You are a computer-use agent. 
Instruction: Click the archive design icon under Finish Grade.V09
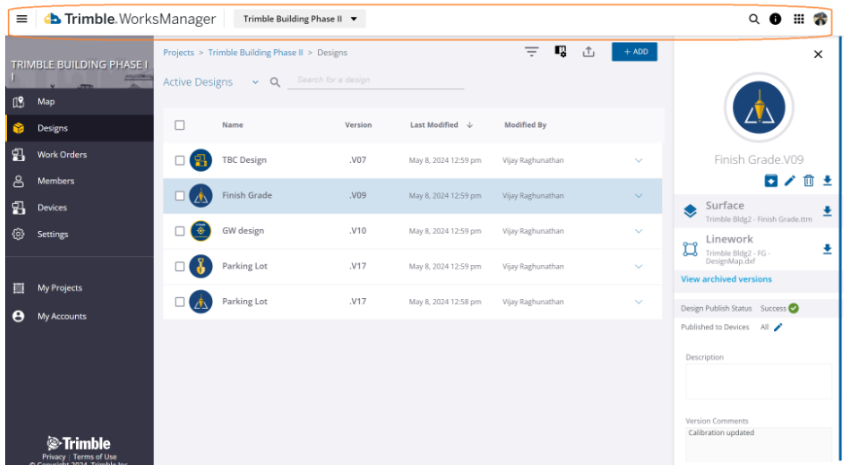coord(771,180)
